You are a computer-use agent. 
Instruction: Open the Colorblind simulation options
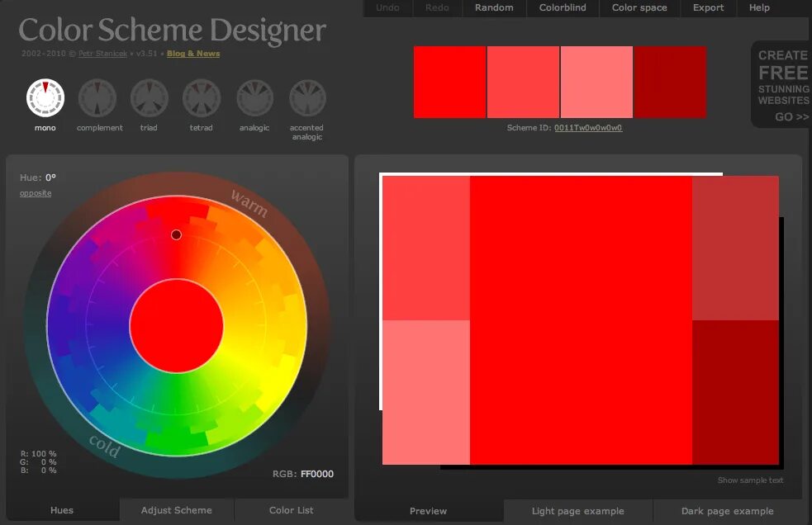click(563, 7)
